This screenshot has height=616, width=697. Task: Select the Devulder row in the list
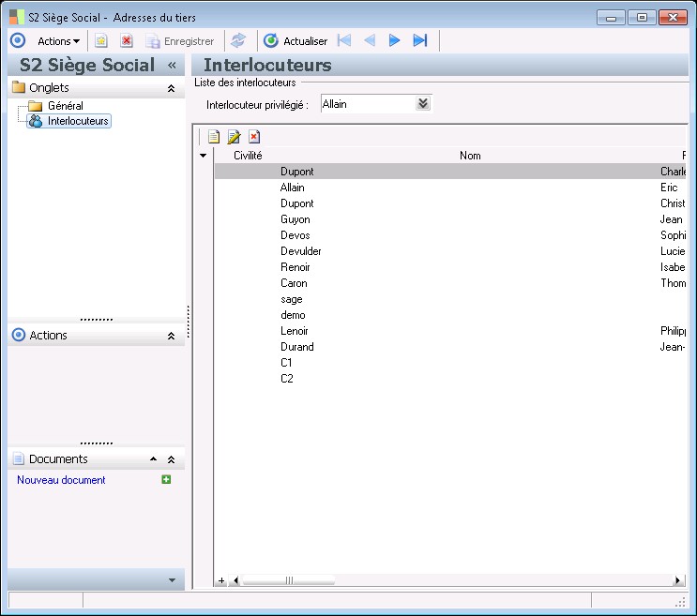[x=300, y=251]
